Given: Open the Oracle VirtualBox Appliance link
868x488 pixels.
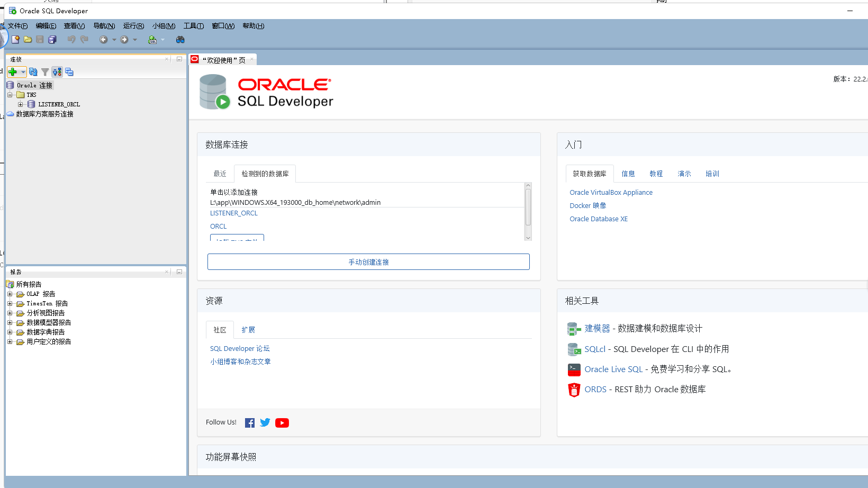Looking at the screenshot, I should coord(611,193).
